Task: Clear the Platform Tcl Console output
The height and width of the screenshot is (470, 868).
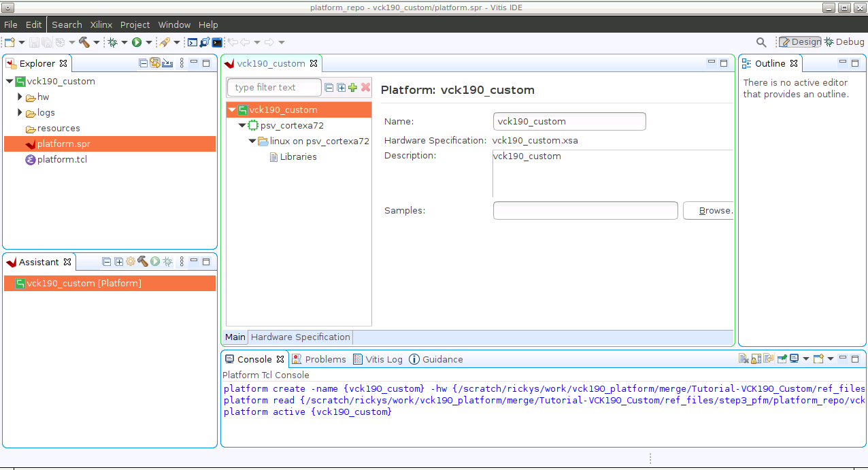Action: tap(742, 358)
